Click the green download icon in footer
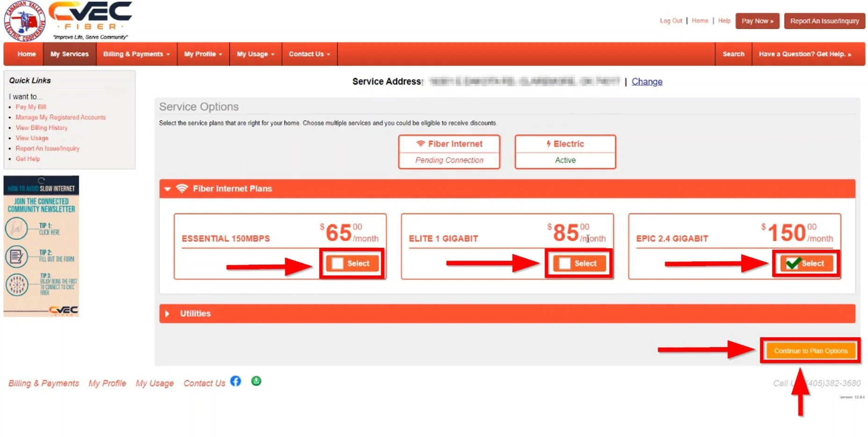The width and height of the screenshot is (868, 437). tap(256, 382)
